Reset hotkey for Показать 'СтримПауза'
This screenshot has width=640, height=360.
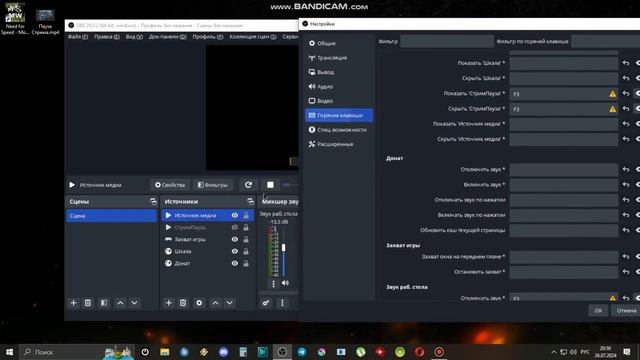(626, 94)
